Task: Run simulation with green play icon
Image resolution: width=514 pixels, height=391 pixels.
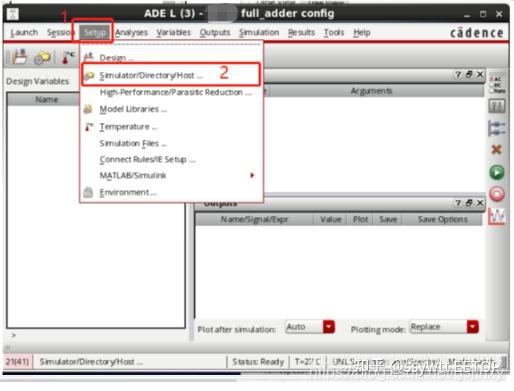Action: tap(497, 172)
